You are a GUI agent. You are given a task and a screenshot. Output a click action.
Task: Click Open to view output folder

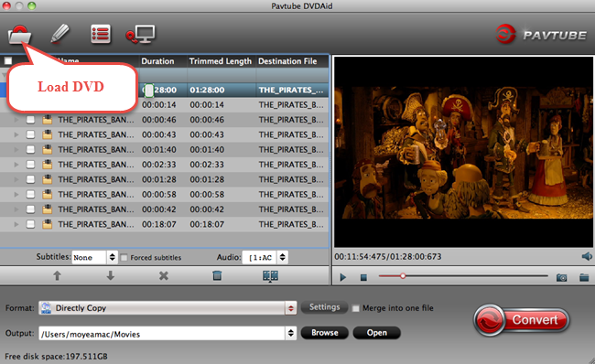(x=377, y=333)
